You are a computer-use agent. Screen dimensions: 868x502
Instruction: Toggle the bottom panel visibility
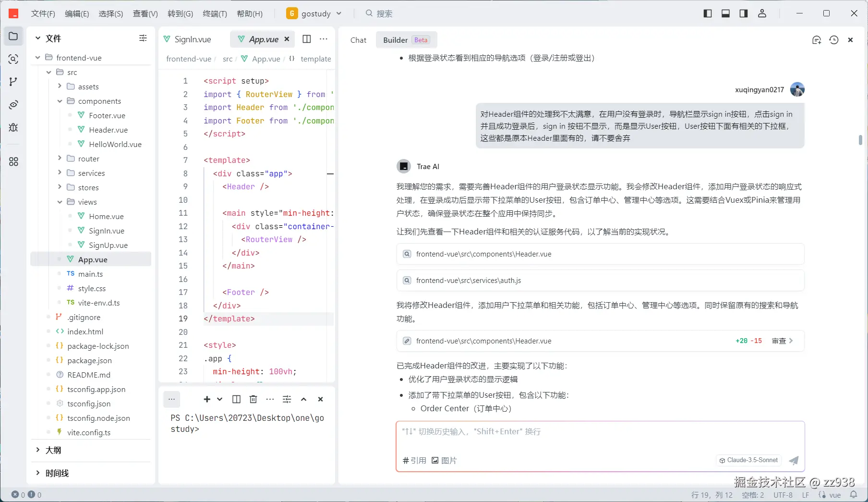pos(725,13)
